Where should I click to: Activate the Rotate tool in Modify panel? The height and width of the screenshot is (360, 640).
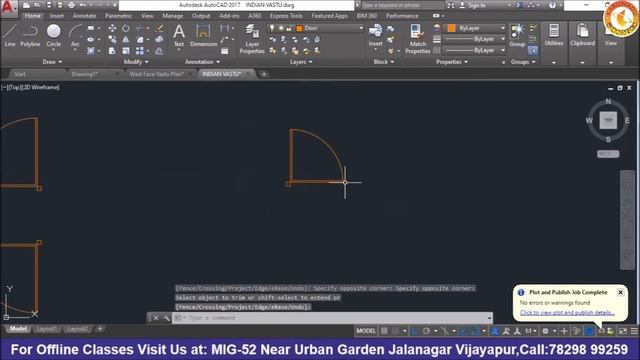coord(126,28)
